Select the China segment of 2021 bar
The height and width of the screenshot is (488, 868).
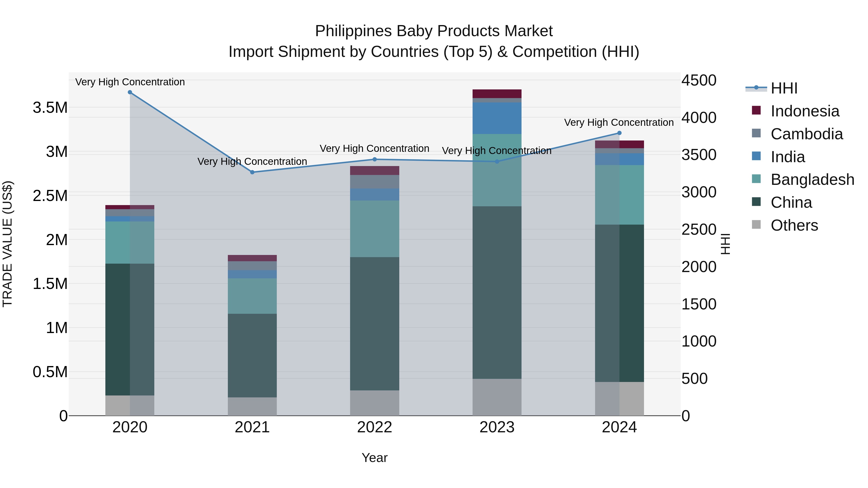pyautogui.click(x=252, y=356)
